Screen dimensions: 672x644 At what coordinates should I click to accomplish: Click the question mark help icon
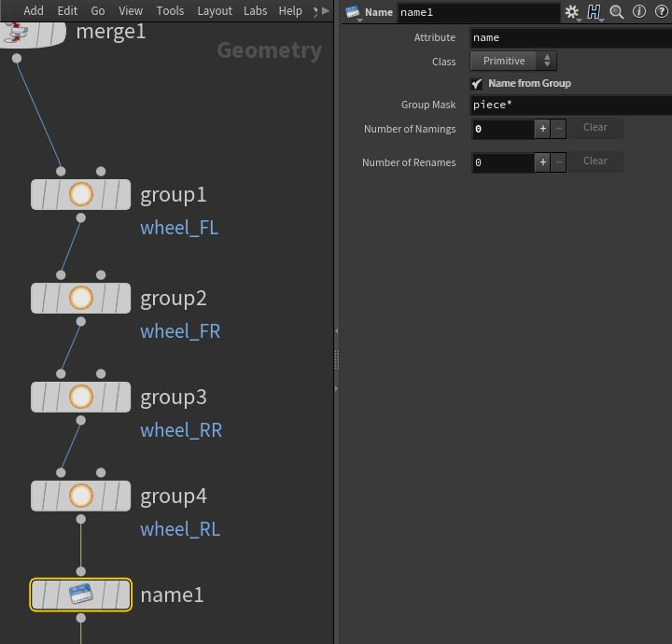662,11
